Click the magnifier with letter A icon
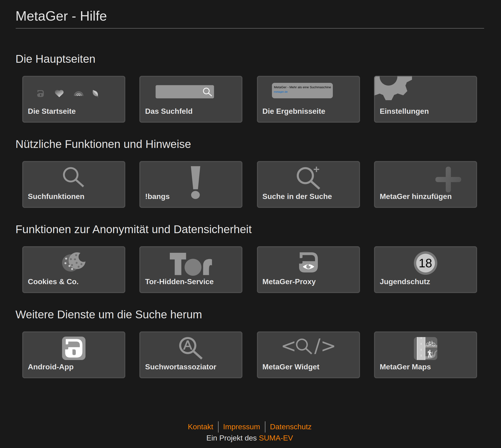This screenshot has width=501, height=448. pyautogui.click(x=191, y=348)
